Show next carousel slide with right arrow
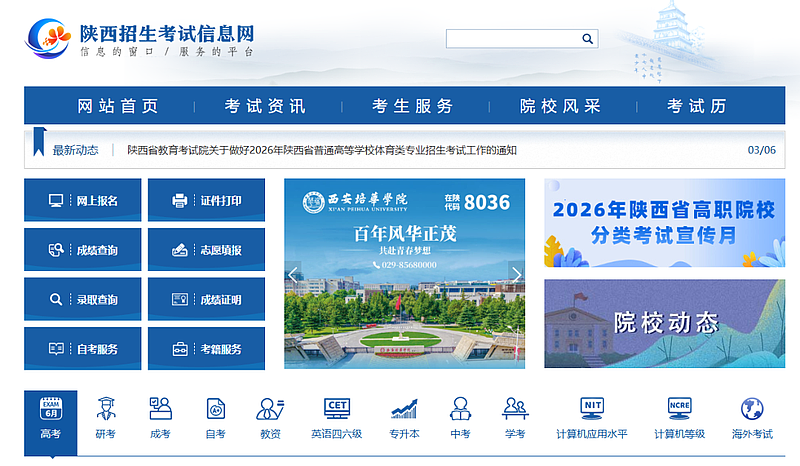Image resolution: width=800 pixels, height=466 pixels. pos(516,274)
